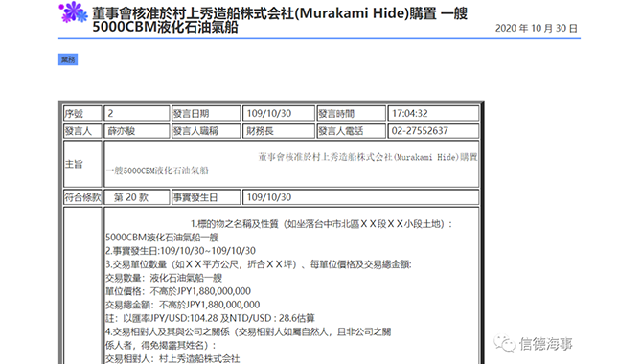Click the 發言人電話 label cell
Screen dimensions: 642x364
[x=352, y=131]
